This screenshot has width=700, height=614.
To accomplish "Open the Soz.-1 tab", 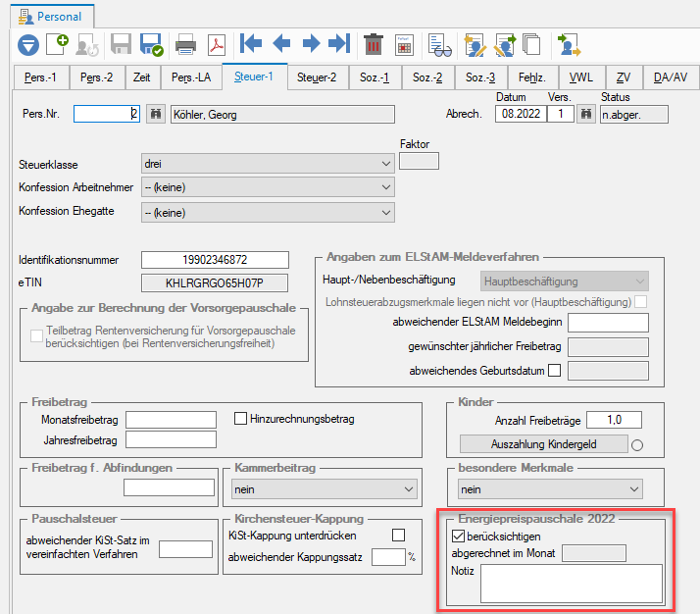I will 375,78.
